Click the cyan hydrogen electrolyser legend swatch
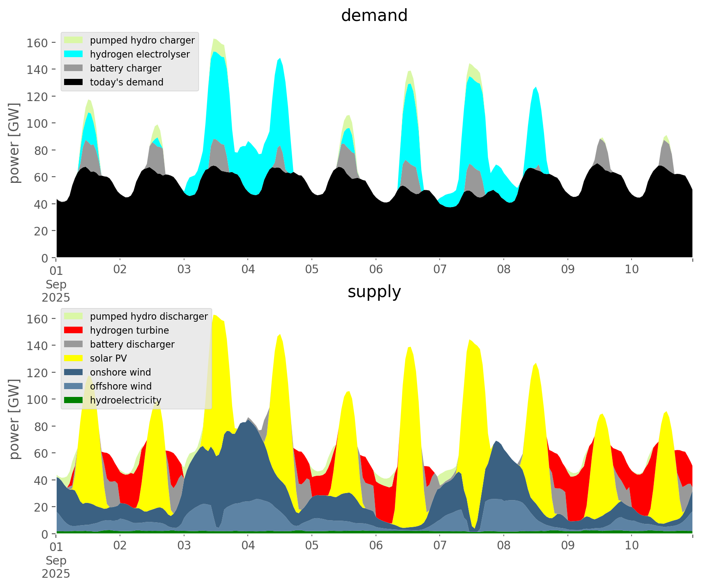 [74, 54]
